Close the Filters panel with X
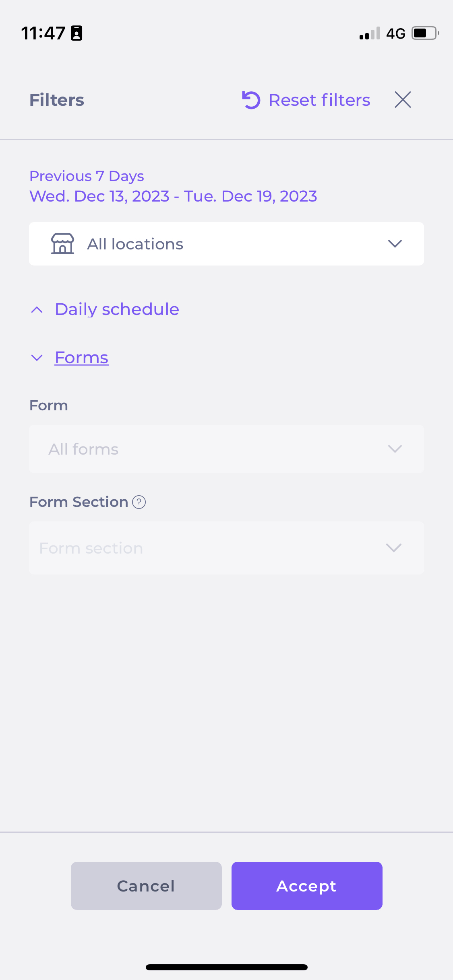Viewport: 453px width, 980px height. (403, 100)
